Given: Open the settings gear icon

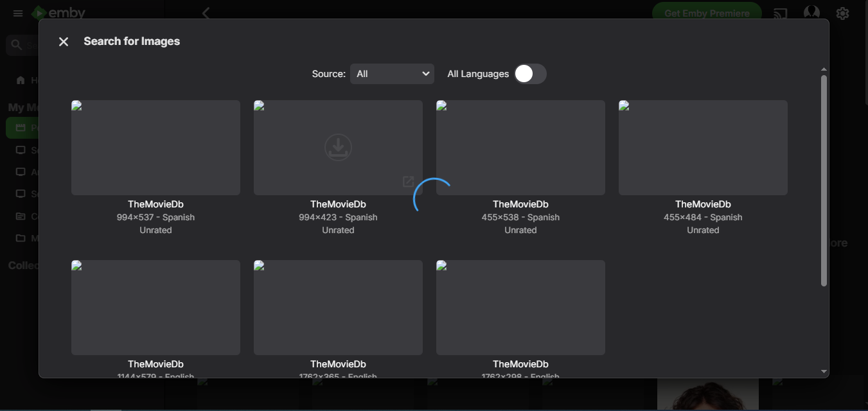Looking at the screenshot, I should pos(843,13).
